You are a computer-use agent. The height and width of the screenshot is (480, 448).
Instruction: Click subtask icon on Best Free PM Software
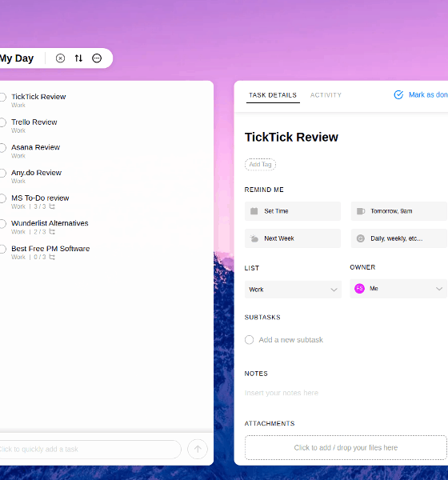(x=52, y=257)
